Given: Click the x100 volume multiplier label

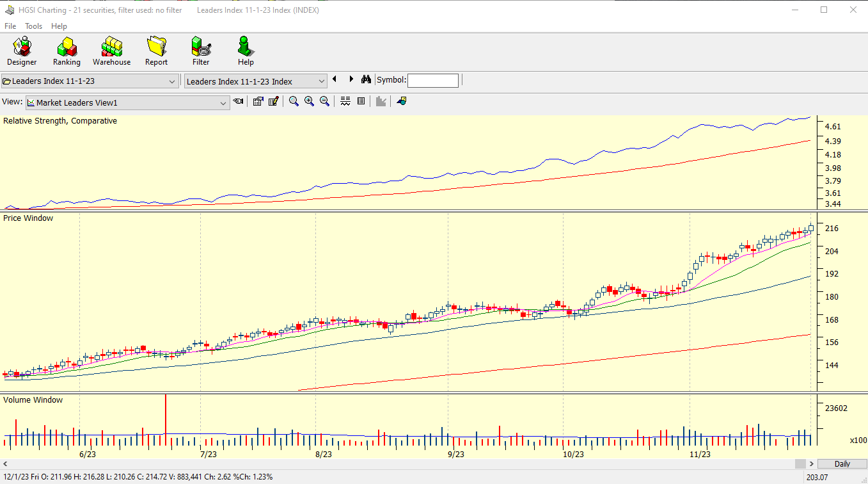Looking at the screenshot, I should point(858,440).
